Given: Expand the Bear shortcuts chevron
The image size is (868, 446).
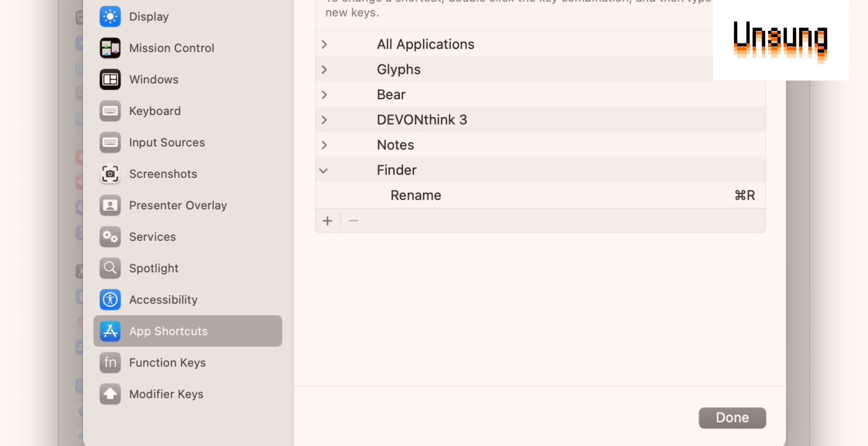Looking at the screenshot, I should click(x=324, y=95).
